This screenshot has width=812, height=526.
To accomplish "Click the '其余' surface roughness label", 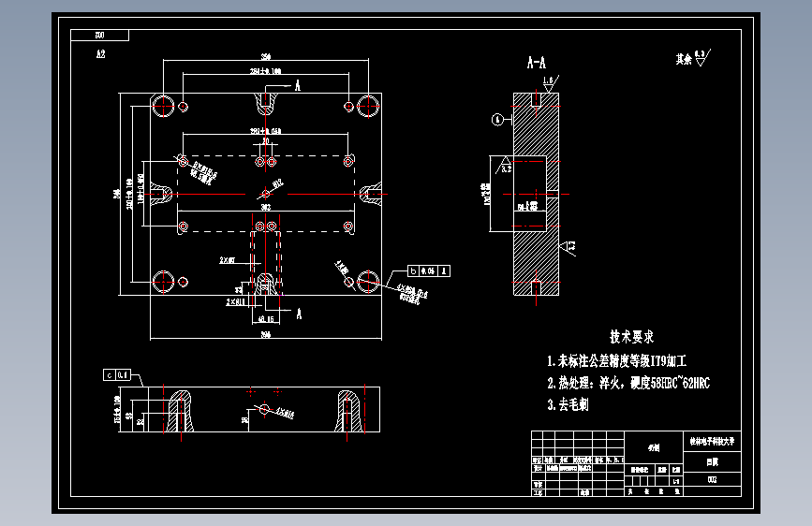I will click(x=684, y=59).
